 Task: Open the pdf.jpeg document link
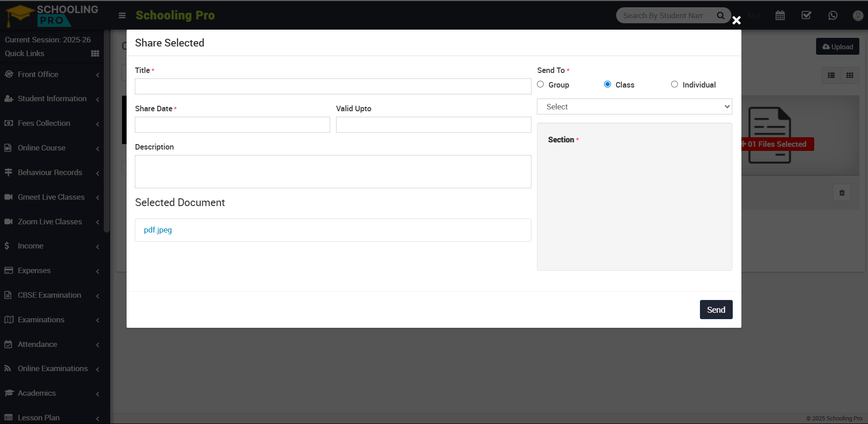click(158, 230)
